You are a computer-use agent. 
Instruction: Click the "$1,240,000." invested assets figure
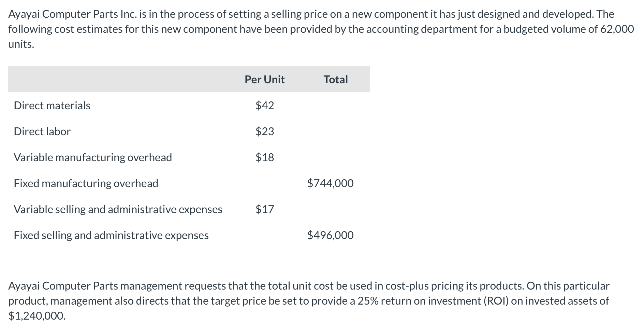click(x=37, y=316)
